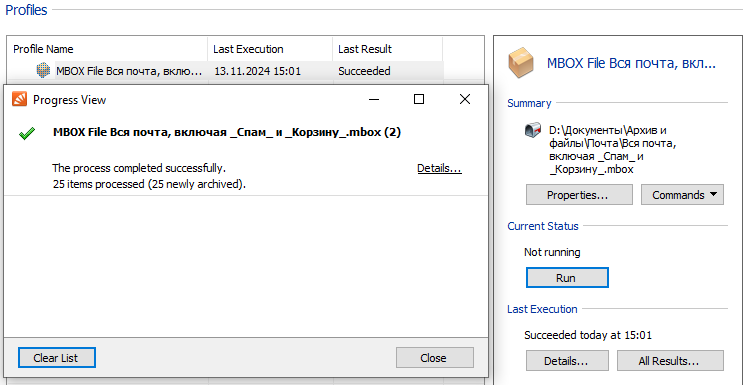
Task: Sort by Last Execution column
Action: (x=270, y=49)
